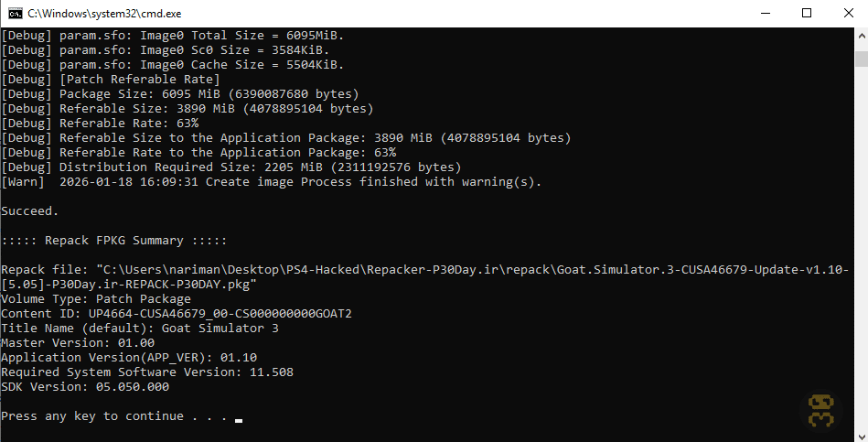This screenshot has width=868, height=442.
Task: Click the scrollbar down arrow
Action: (862, 435)
